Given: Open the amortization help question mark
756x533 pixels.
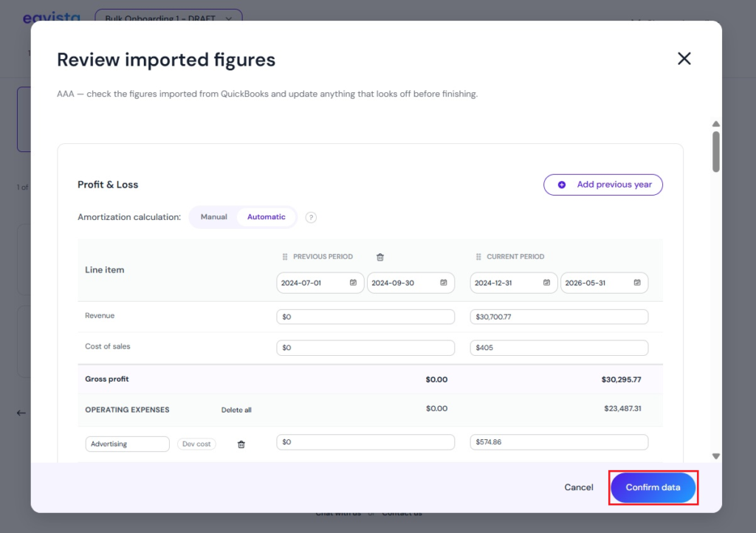Looking at the screenshot, I should [311, 217].
